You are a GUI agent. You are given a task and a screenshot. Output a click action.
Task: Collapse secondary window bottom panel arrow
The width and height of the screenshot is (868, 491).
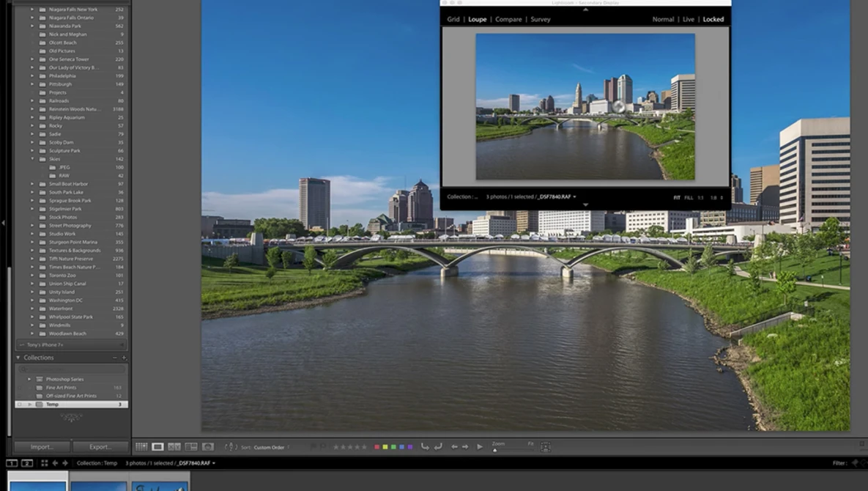pos(586,204)
